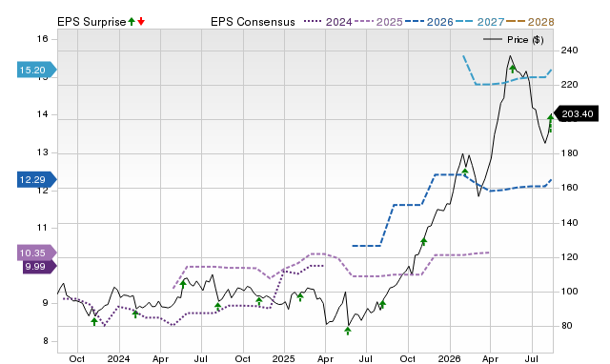Image resolution: width=610 pixels, height=364 pixels.
Task: Click the surprise arrow at the lowest price
Action: pyautogui.click(x=348, y=331)
